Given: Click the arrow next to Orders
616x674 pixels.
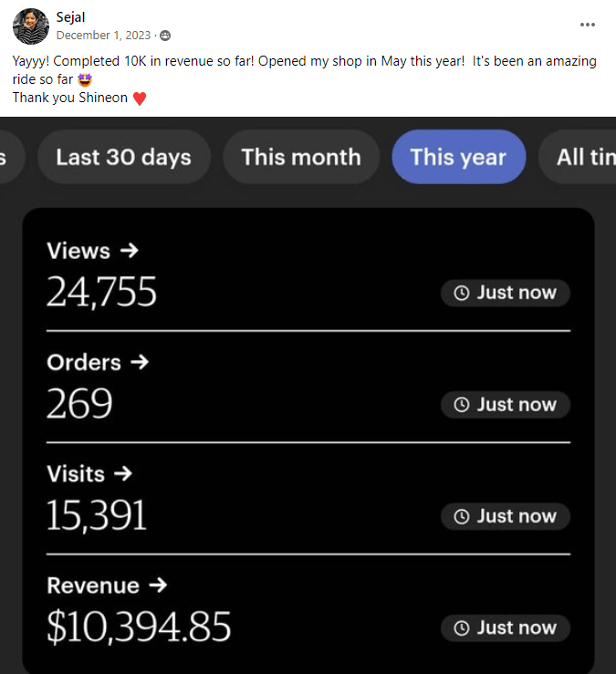Looking at the screenshot, I should coord(139,362).
